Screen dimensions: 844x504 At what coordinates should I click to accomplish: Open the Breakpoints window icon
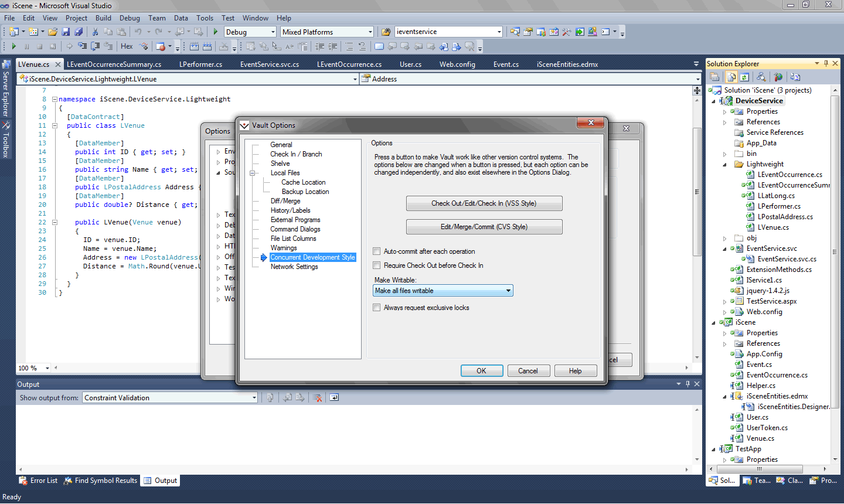(x=161, y=46)
